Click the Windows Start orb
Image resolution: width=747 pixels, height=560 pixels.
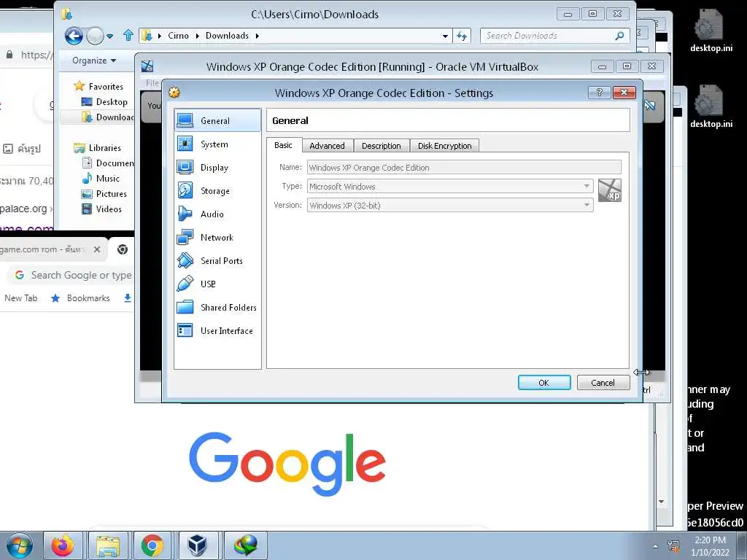(20, 545)
